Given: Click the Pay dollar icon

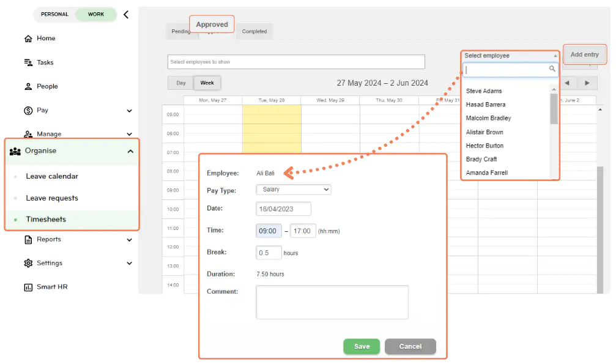Looking at the screenshot, I should pos(28,111).
